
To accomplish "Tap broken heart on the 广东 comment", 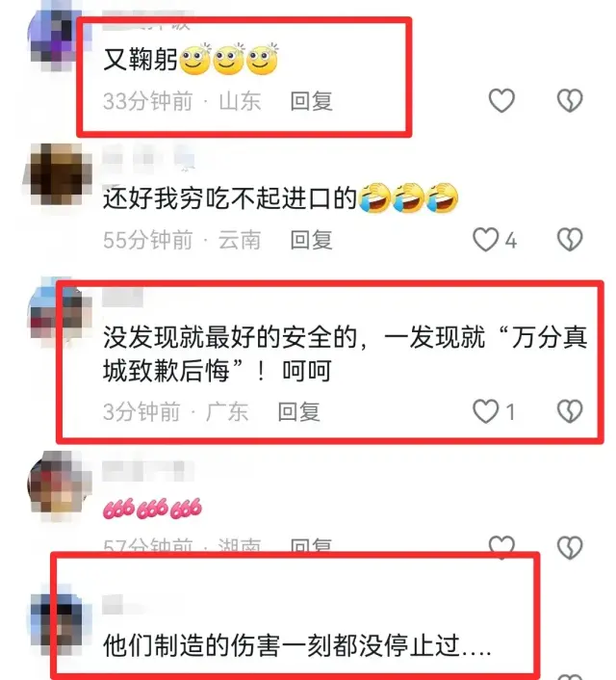I will click(569, 410).
